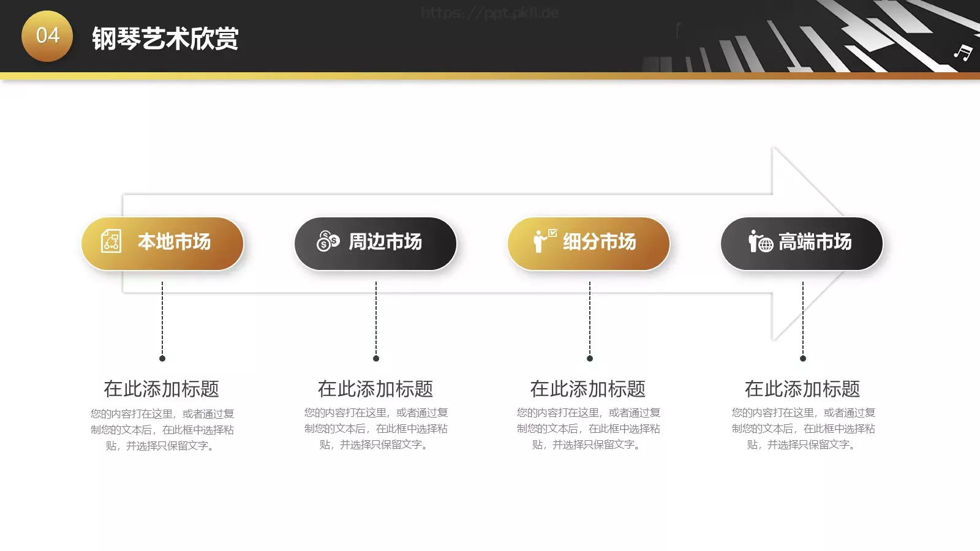
Task: Click 在此添加标题 heading under 周边市场
Action: coord(375,389)
